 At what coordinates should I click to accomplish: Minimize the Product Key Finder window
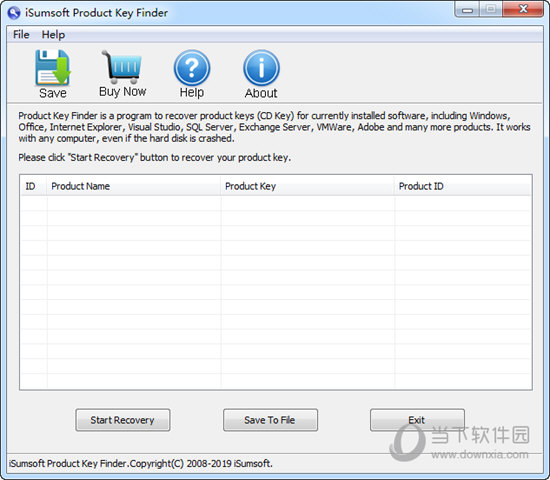click(x=467, y=9)
